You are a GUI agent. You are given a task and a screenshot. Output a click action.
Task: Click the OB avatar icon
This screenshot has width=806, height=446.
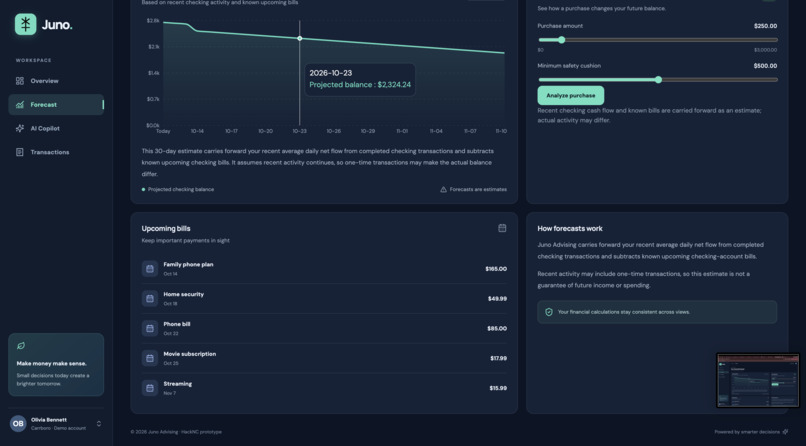pyautogui.click(x=18, y=424)
